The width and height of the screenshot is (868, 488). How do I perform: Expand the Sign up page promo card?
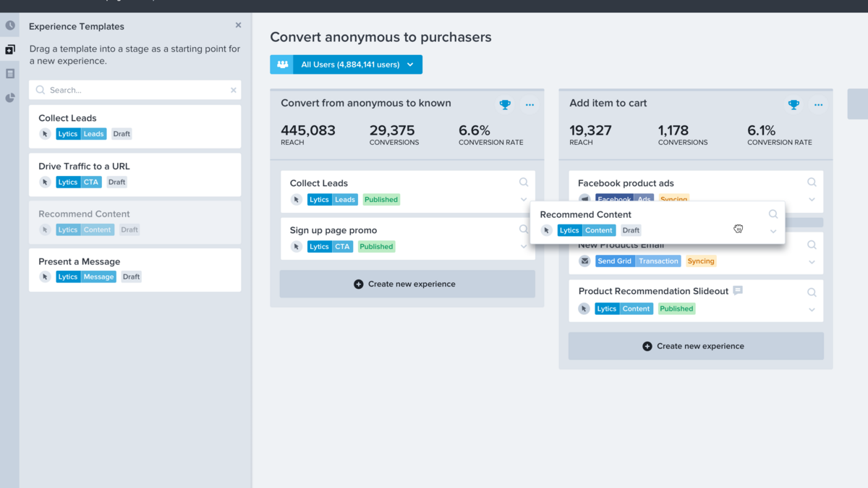[523, 246]
